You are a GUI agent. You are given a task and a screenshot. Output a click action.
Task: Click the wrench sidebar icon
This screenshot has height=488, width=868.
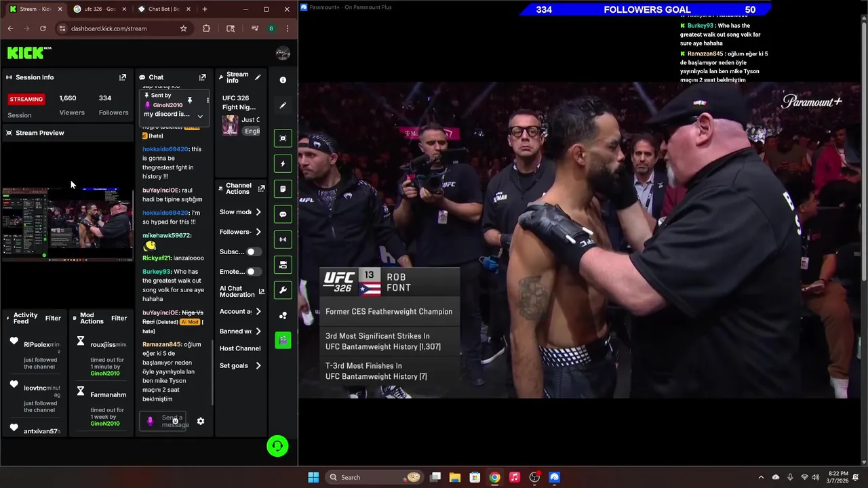(283, 290)
